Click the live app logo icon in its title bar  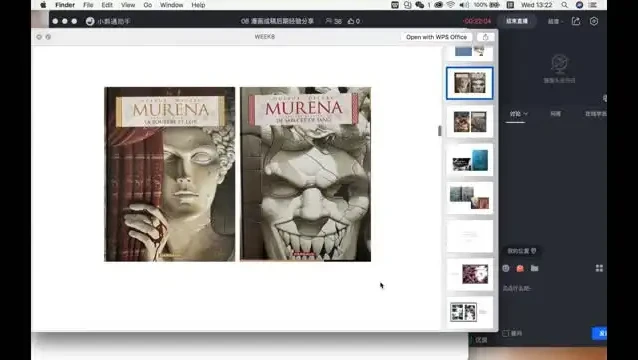[90, 21]
